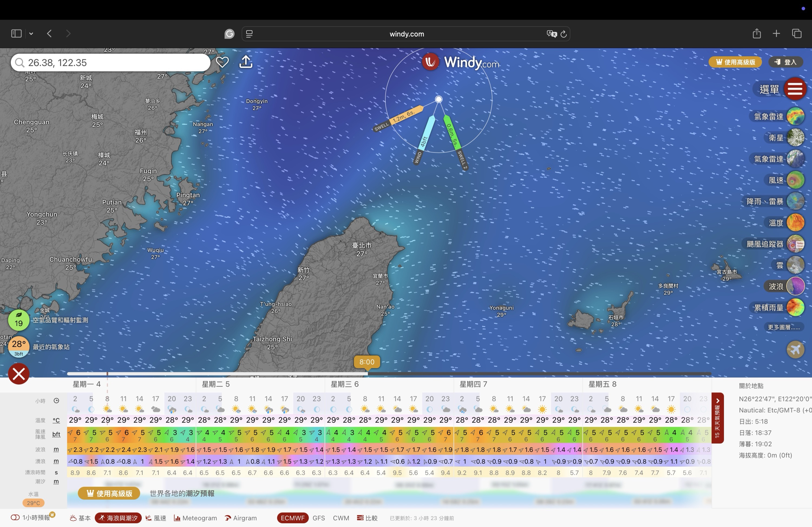Switch to the Airgram tab

(x=241, y=518)
